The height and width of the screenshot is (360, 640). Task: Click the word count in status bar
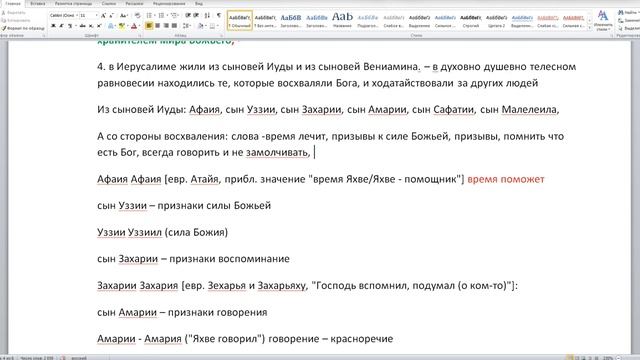(x=37, y=358)
